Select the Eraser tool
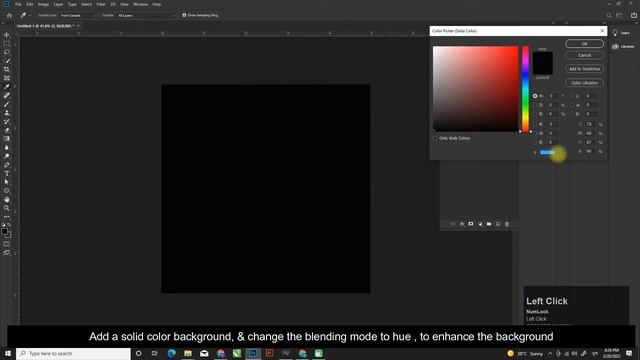640x360 pixels. 7,130
